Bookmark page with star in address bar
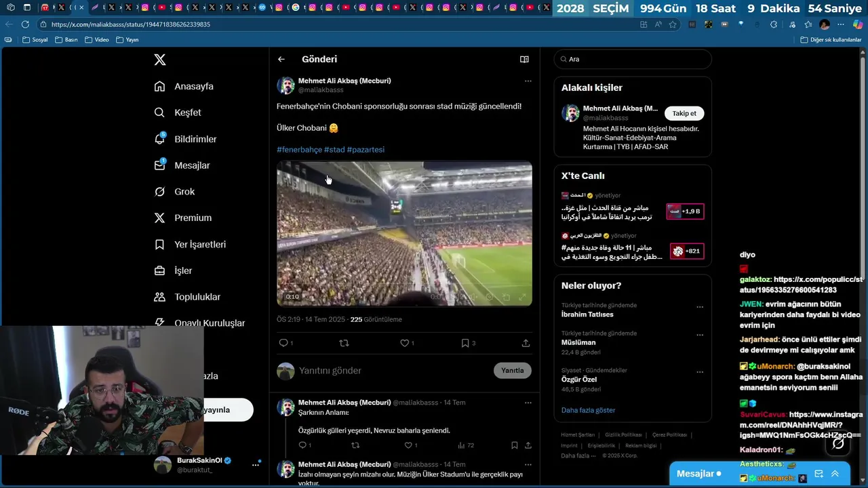The image size is (868, 488). click(x=673, y=24)
